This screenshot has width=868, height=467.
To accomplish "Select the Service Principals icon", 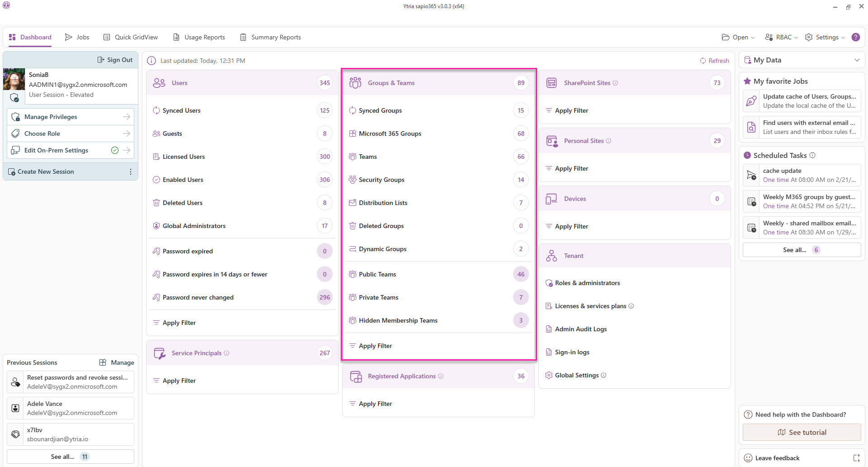I will pyautogui.click(x=159, y=353).
